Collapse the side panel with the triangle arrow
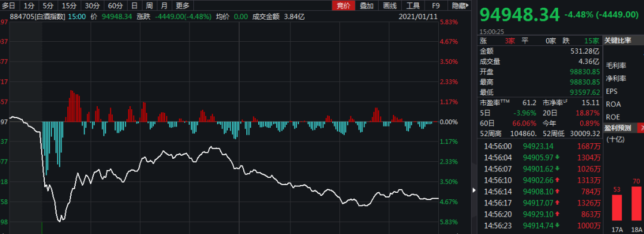The image size is (644, 234). click(474, 190)
